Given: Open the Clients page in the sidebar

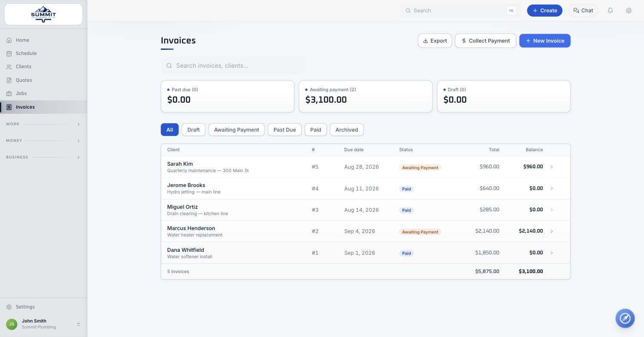Looking at the screenshot, I should 43,66.
